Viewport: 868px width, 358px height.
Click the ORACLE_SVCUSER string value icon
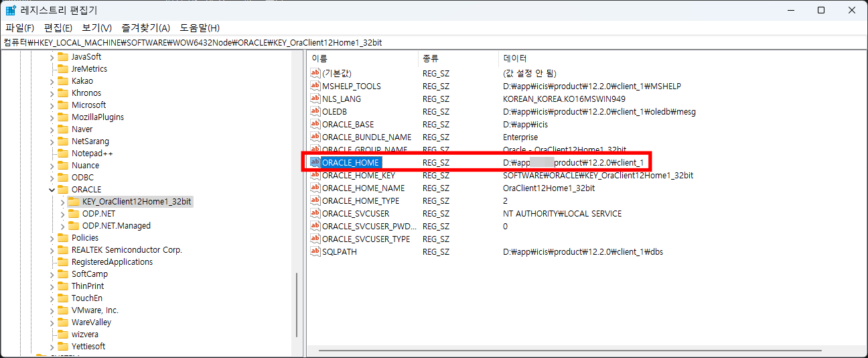pos(315,213)
